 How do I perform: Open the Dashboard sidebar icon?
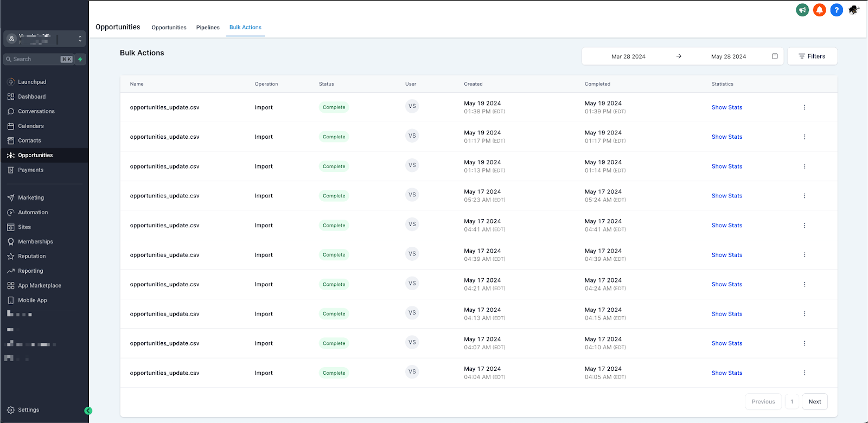click(11, 97)
